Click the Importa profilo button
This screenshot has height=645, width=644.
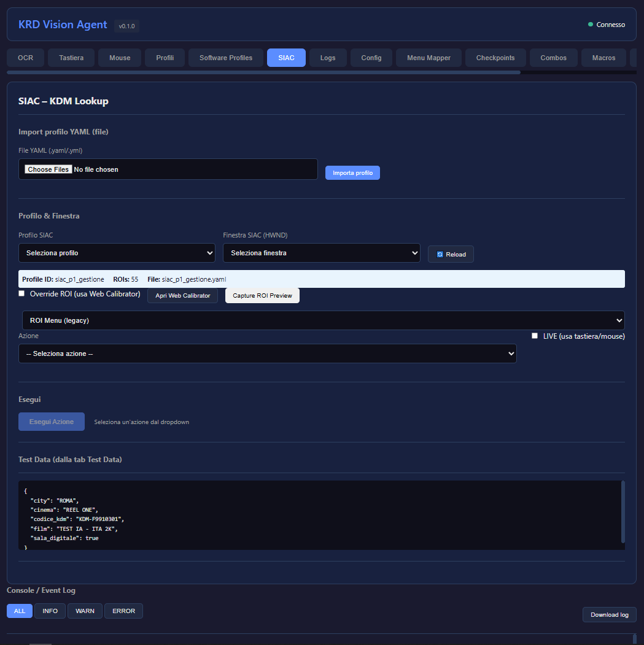[x=352, y=173]
